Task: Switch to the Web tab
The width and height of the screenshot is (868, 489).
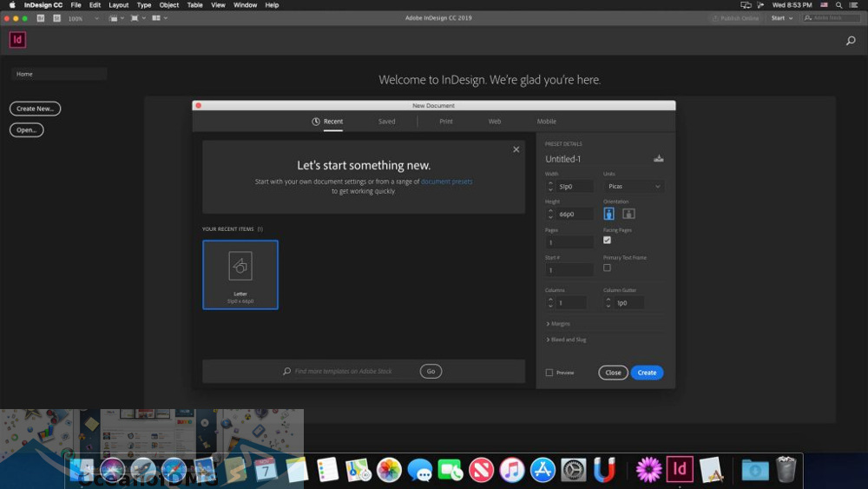Action: (x=495, y=122)
